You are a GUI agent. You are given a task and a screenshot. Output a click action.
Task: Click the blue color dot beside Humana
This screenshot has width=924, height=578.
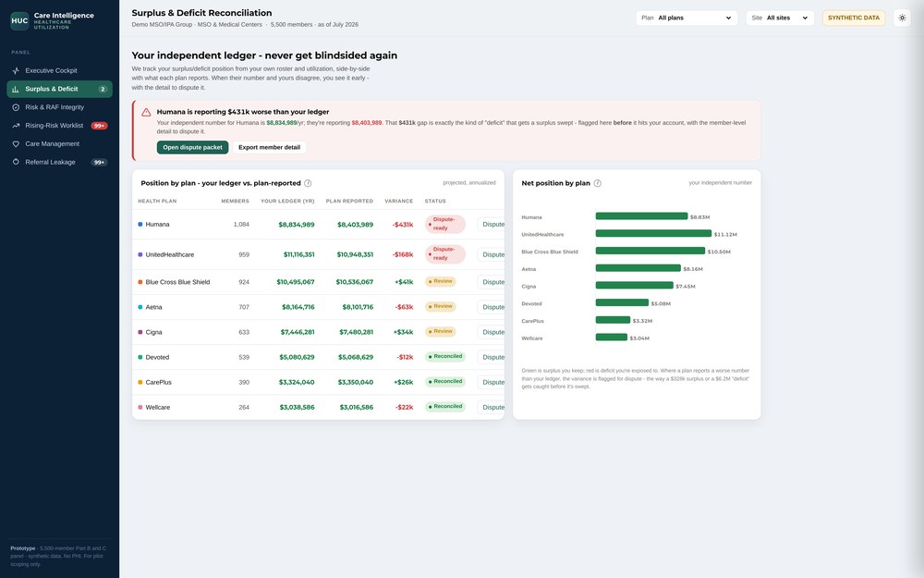[x=140, y=224]
